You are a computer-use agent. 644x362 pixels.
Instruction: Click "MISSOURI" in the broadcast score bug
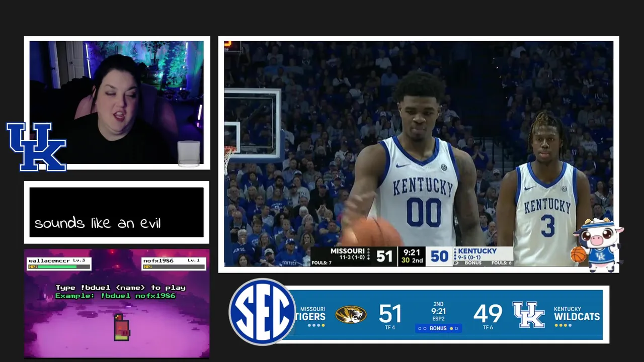(347, 251)
